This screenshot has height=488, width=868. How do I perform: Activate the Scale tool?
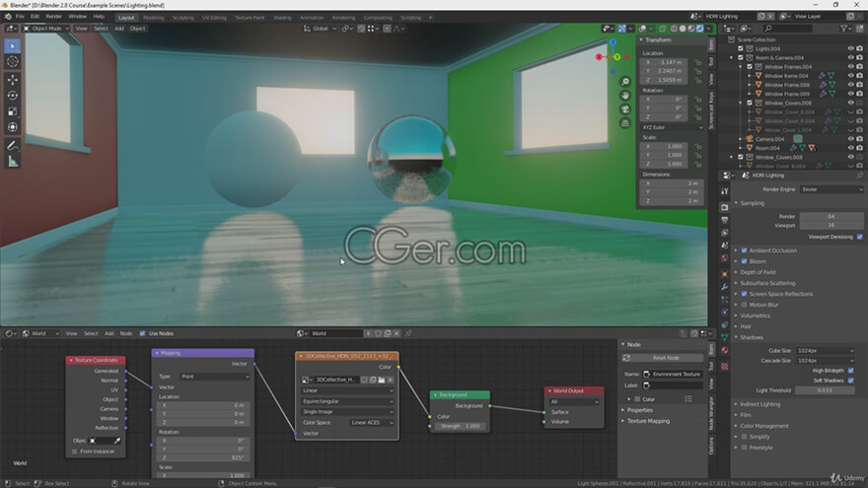(12, 111)
